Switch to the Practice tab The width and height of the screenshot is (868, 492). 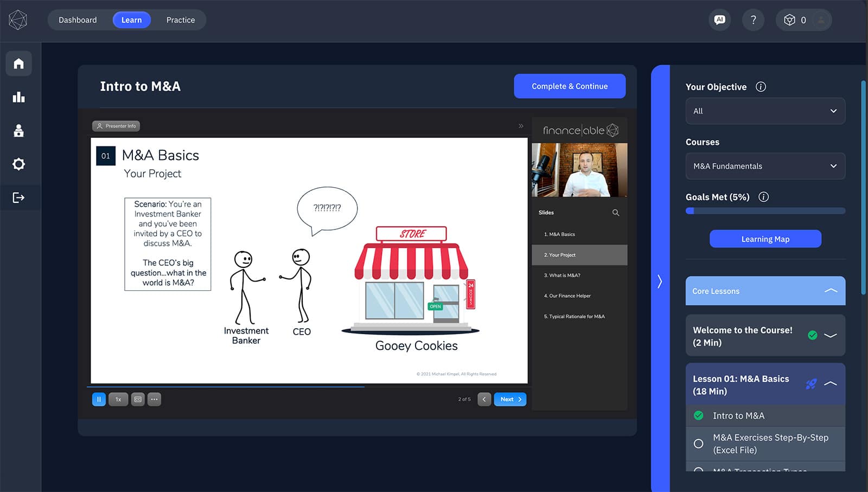[180, 20]
